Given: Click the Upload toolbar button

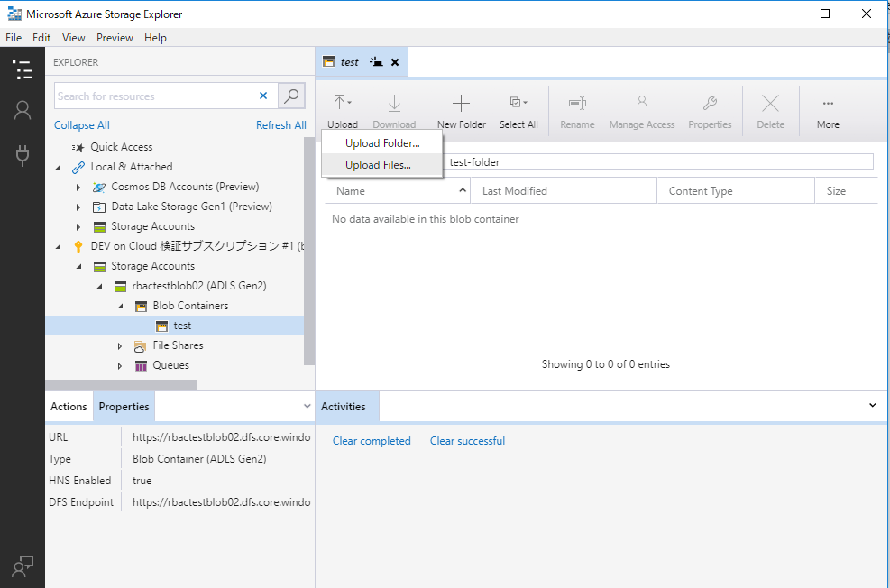Looking at the screenshot, I should click(x=343, y=112).
